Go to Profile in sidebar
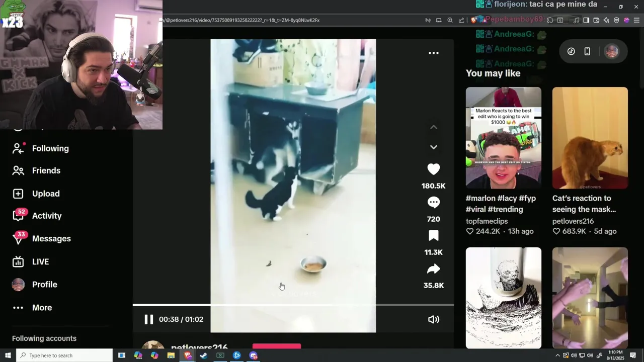 pos(44,284)
